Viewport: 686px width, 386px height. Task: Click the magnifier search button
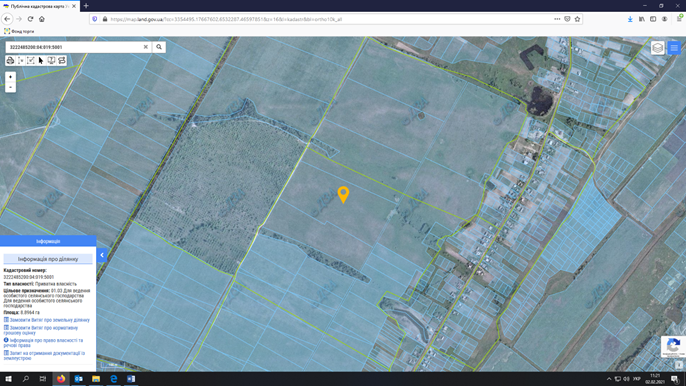(159, 47)
